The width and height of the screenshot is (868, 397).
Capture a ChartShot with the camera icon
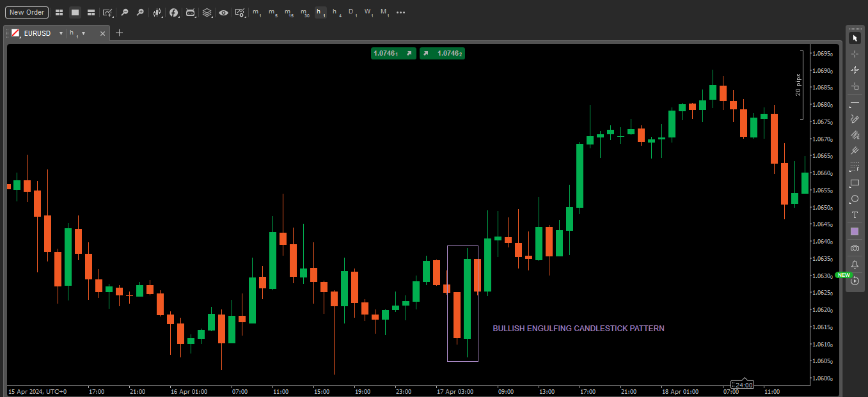pyautogui.click(x=855, y=248)
